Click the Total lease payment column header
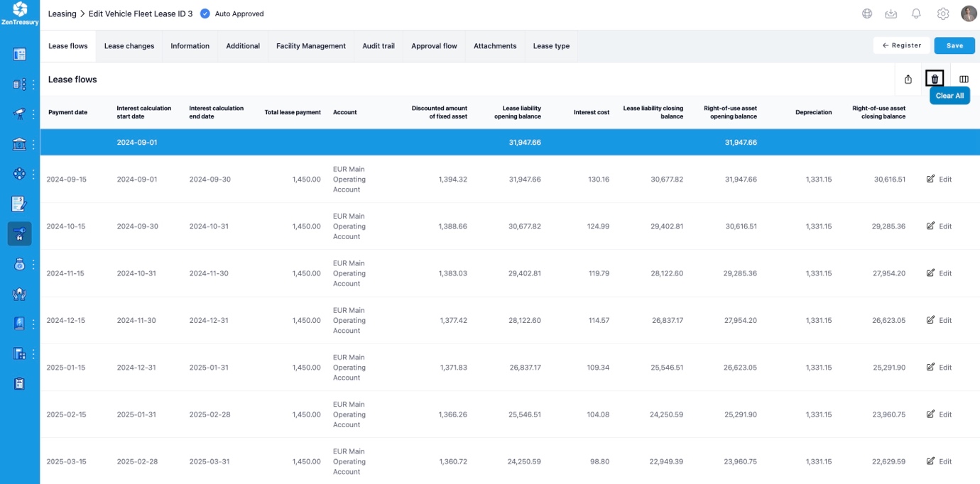The image size is (980, 484). (293, 112)
